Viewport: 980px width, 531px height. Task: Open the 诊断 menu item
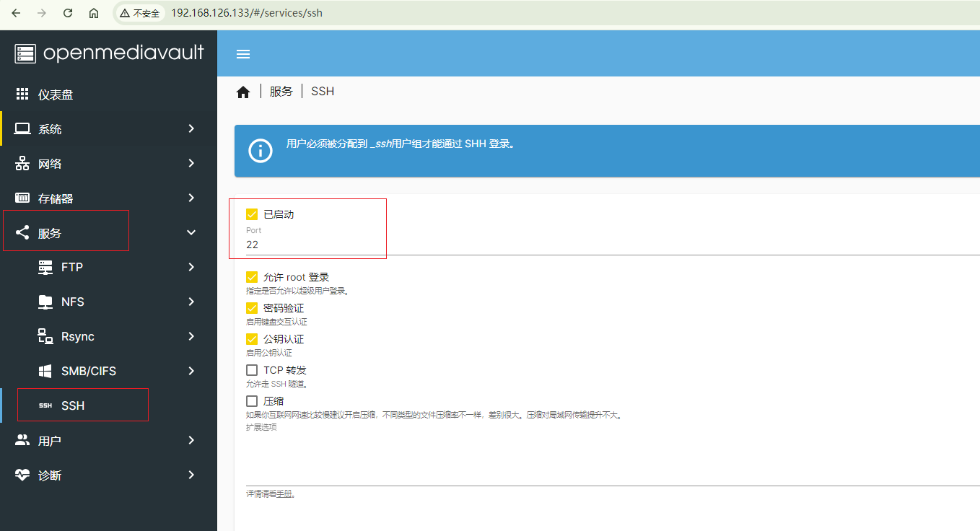tap(108, 475)
